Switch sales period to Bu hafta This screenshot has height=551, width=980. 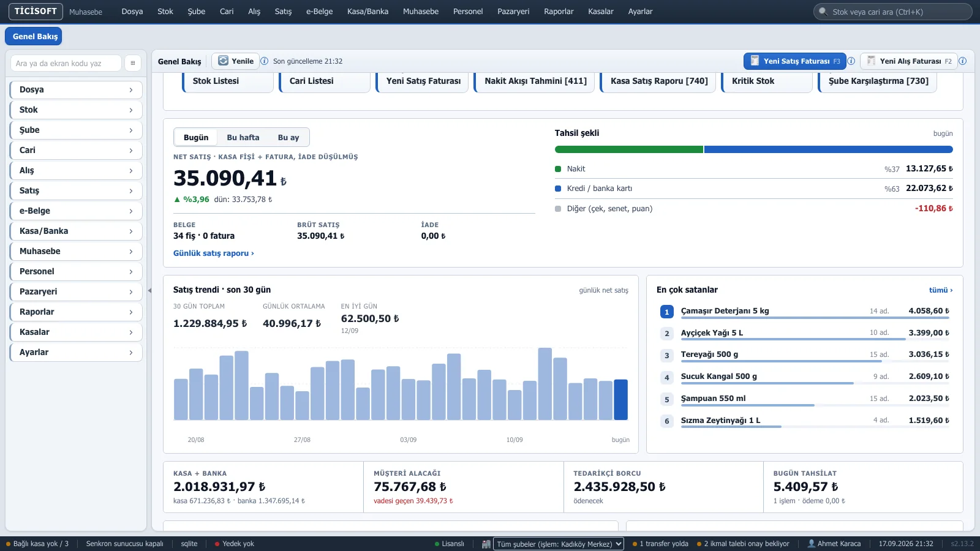(243, 137)
